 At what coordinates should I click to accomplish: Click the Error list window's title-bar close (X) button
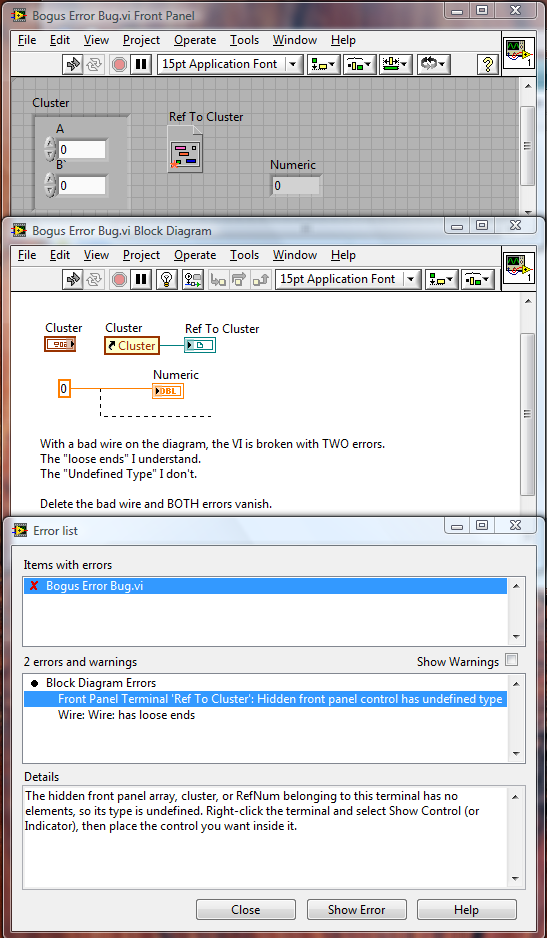click(516, 525)
